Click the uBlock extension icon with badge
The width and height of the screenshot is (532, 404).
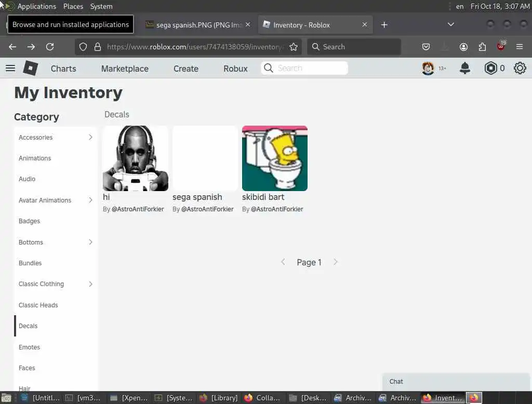click(x=501, y=46)
